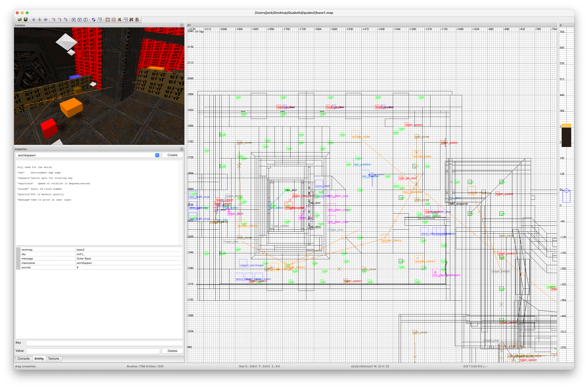588x388 pixels.
Task: Click the clone selection icon after swap arrows
Action: pos(100,19)
